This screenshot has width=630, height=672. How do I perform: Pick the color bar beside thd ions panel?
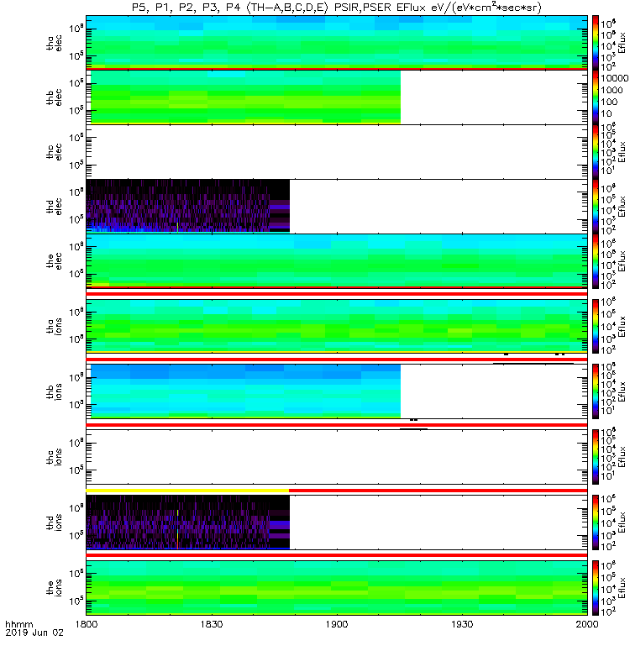(596, 522)
